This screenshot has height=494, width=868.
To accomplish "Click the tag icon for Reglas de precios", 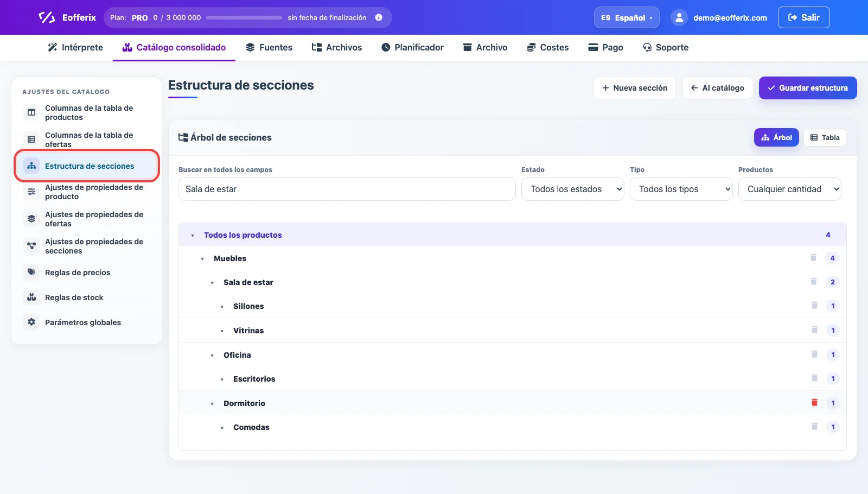I will pyautogui.click(x=31, y=272).
